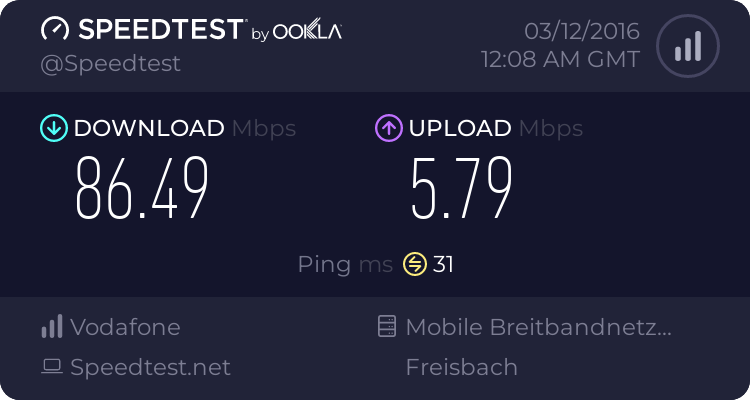Click the laptop icon beside Speedtest.net
The image size is (750, 400).
(x=52, y=367)
